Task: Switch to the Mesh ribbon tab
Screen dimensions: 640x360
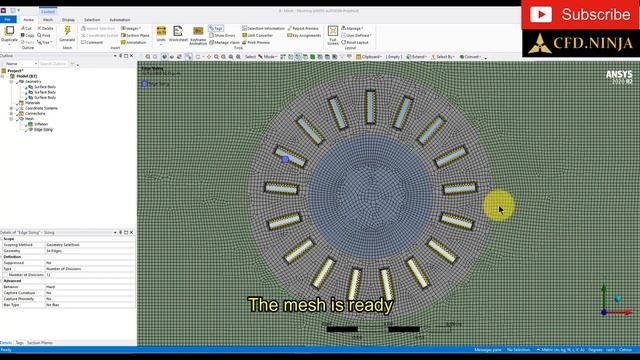Action: coord(48,20)
